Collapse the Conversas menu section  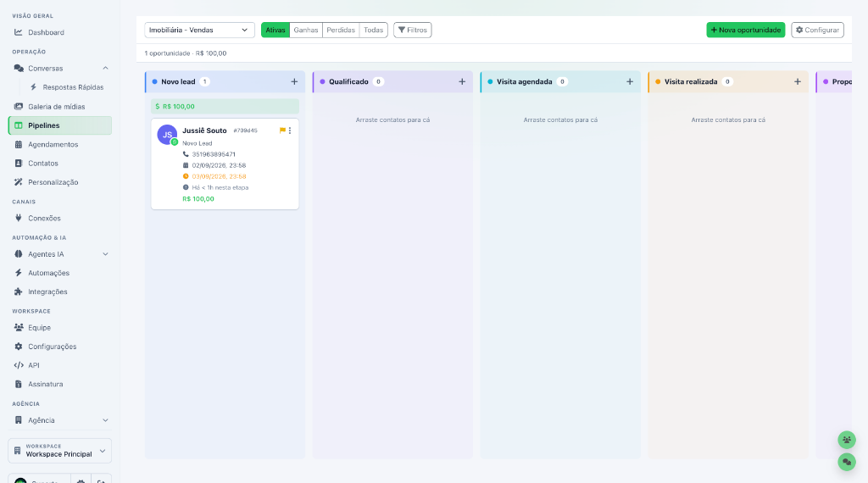tap(105, 68)
